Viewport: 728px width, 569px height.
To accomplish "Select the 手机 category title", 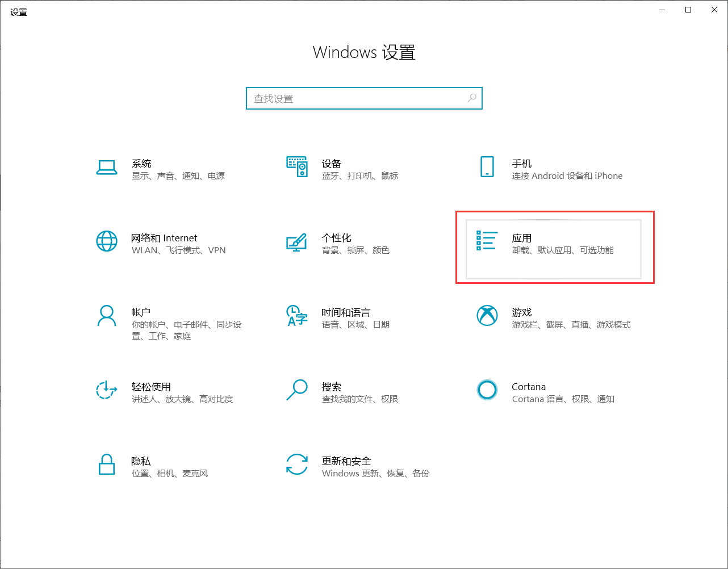I will pyautogui.click(x=522, y=164).
